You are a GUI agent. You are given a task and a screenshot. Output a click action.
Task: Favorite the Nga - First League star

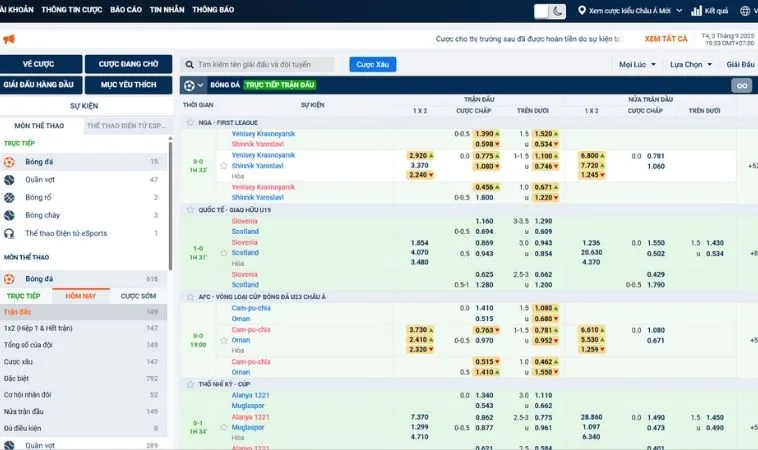190,122
